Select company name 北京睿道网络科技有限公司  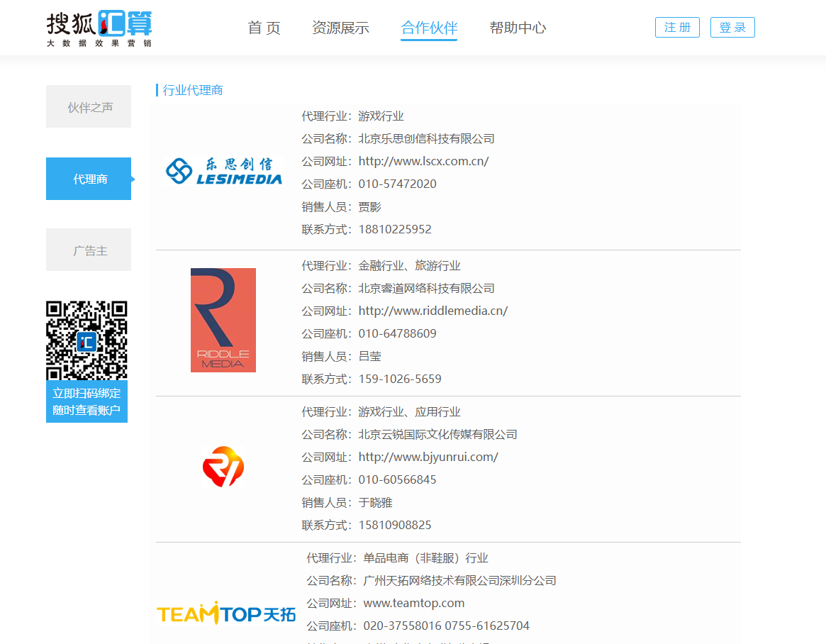pyautogui.click(x=427, y=288)
